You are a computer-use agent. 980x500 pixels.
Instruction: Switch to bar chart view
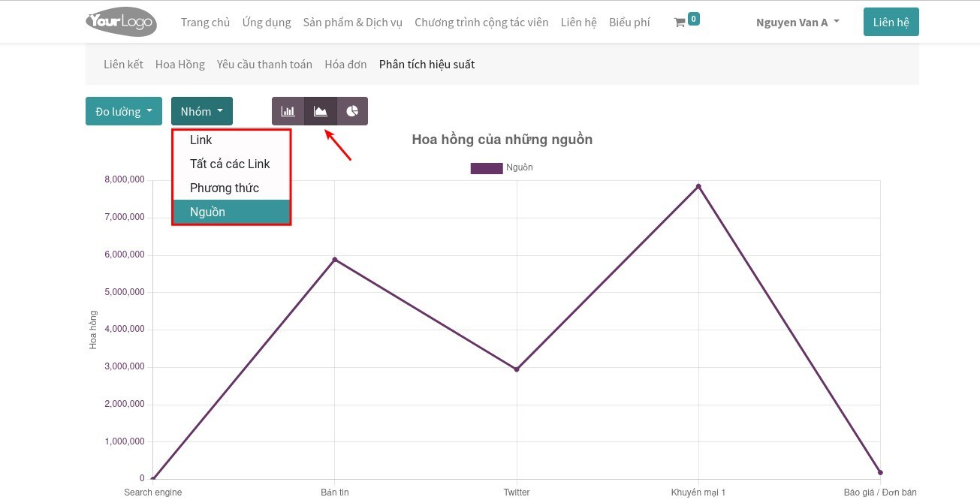(288, 111)
